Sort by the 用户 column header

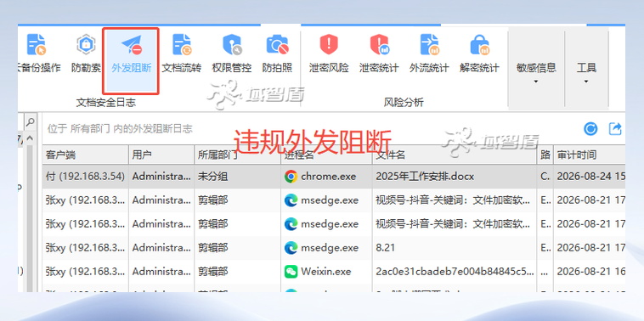pos(161,155)
